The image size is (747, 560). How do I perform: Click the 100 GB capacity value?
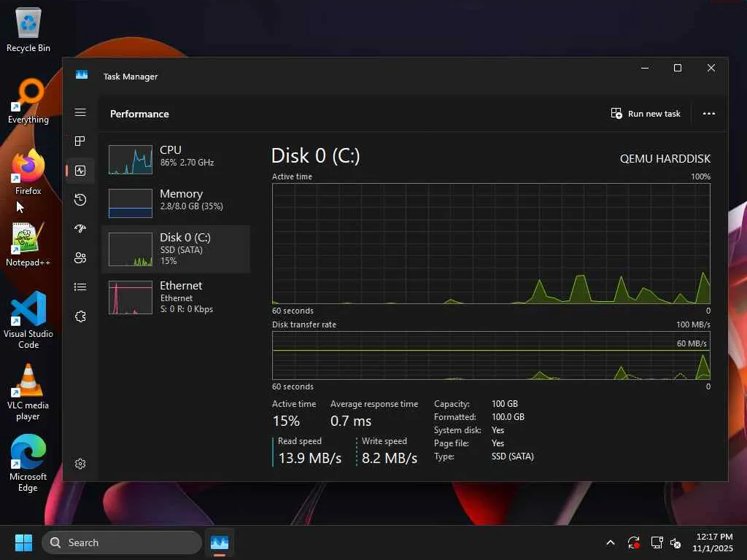pyautogui.click(x=505, y=404)
